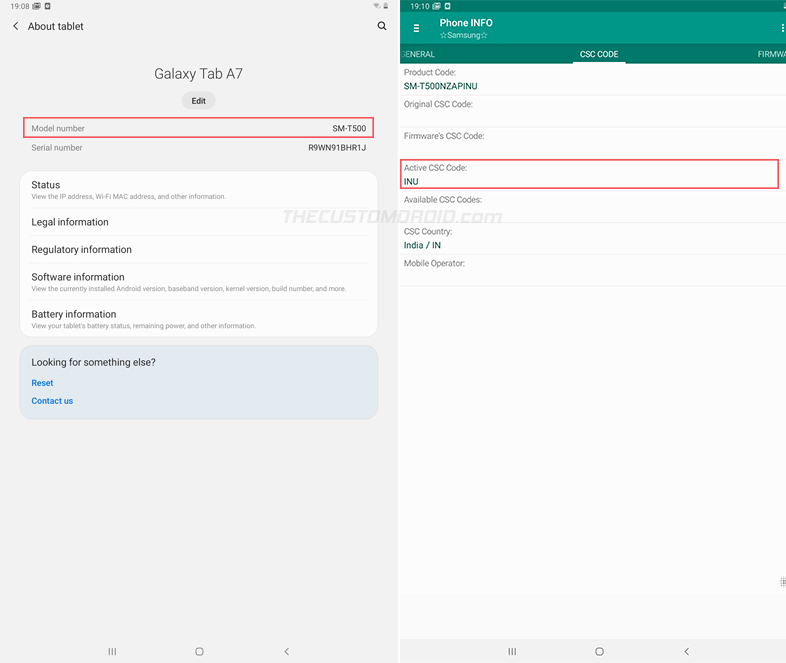
Task: Click the status bar clock showing 19:10
Action: (420, 7)
